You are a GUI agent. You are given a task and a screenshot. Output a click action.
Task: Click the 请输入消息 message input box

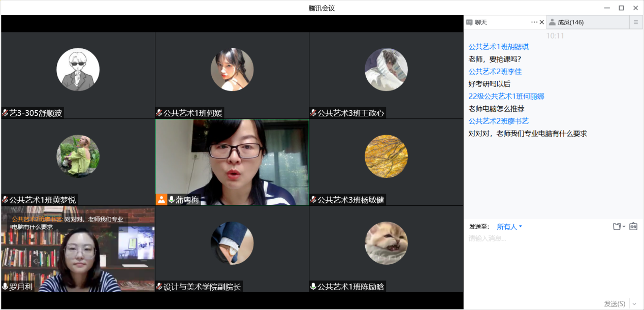[553, 264]
